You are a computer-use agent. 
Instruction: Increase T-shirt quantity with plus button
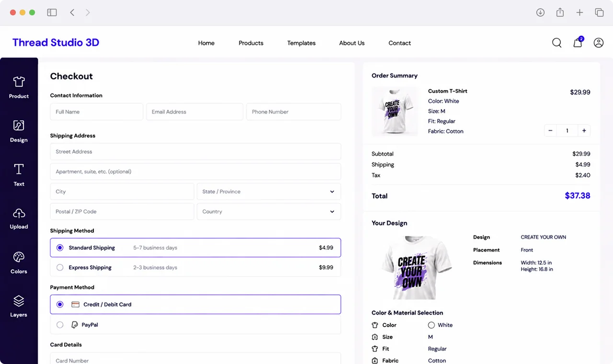tap(584, 130)
